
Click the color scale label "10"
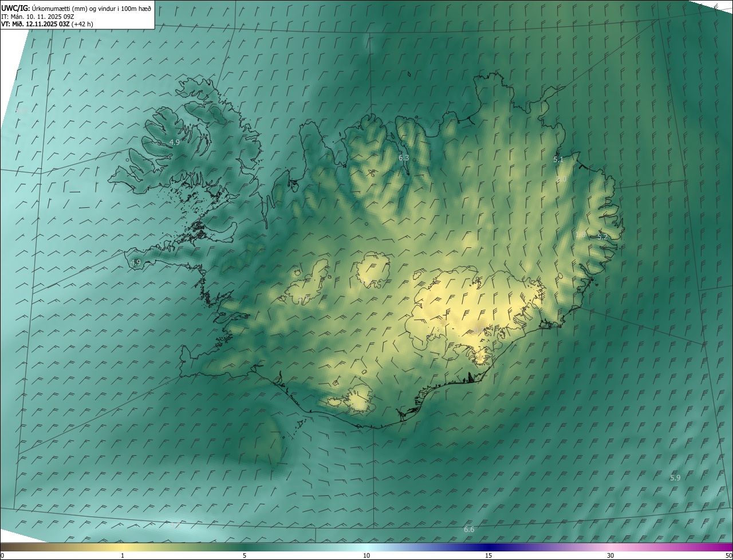coord(366,555)
